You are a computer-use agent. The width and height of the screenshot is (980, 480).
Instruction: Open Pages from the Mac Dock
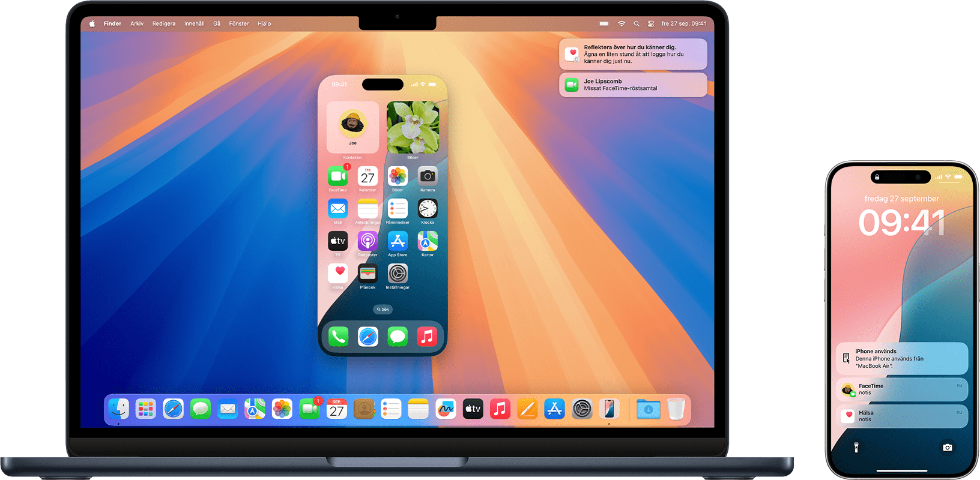(x=527, y=409)
